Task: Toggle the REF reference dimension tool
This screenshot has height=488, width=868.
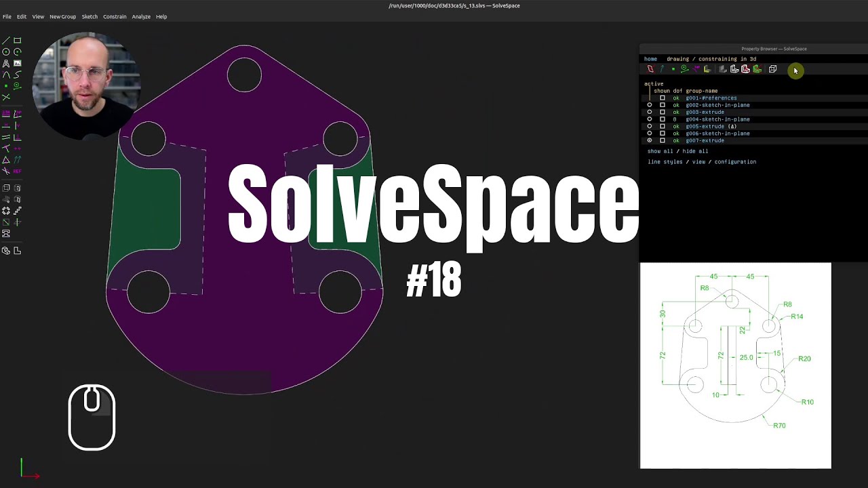Action: click(x=18, y=171)
